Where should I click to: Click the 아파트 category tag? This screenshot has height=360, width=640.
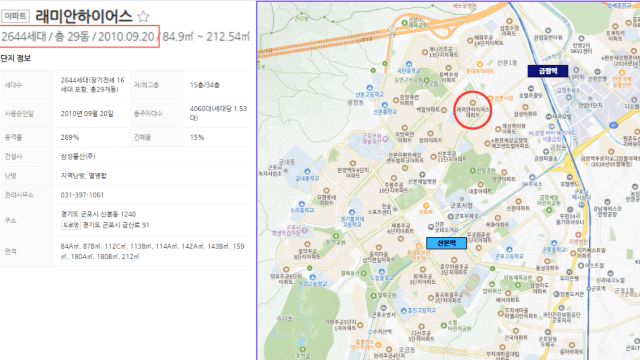(15, 16)
